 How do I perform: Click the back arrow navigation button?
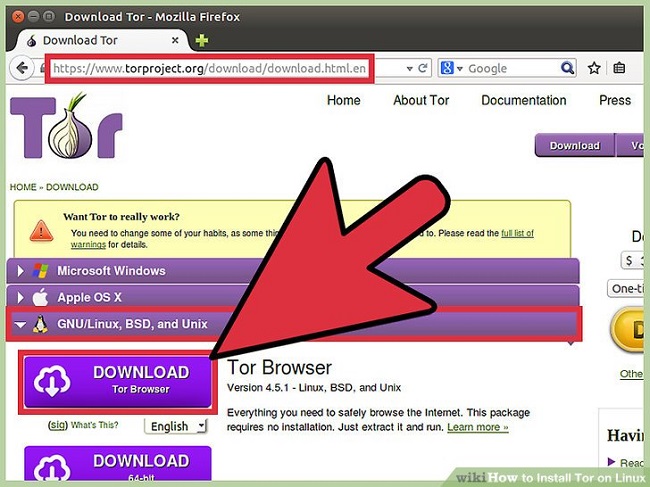22,68
